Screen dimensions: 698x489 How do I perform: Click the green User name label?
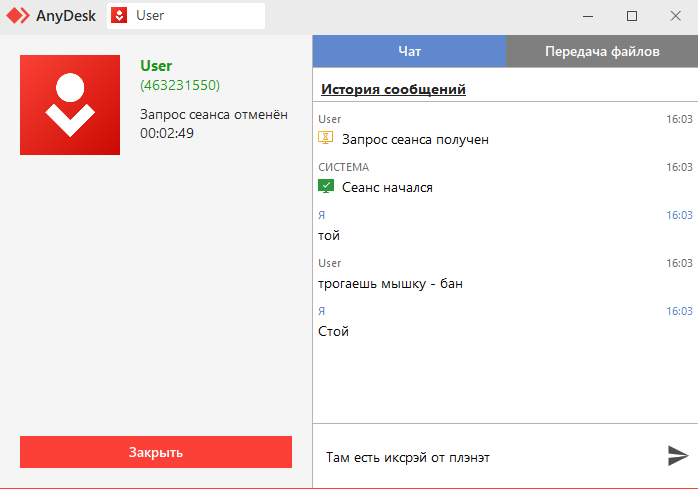156,65
